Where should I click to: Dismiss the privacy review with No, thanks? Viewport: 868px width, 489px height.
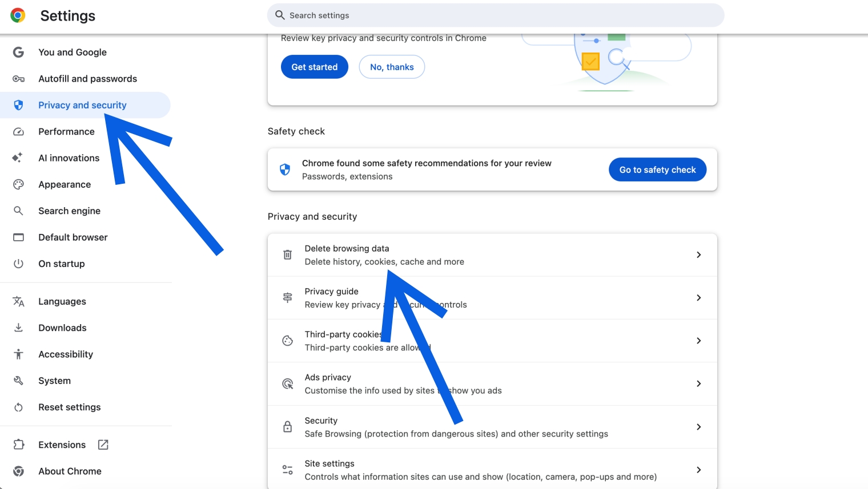coord(392,67)
